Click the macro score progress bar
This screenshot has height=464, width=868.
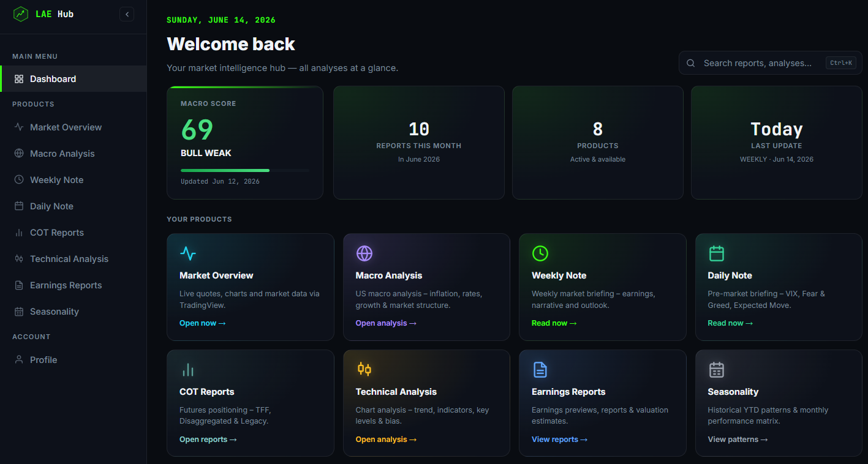pyautogui.click(x=245, y=170)
